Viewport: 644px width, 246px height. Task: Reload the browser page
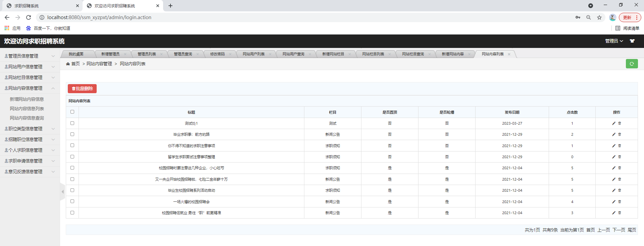[29, 17]
